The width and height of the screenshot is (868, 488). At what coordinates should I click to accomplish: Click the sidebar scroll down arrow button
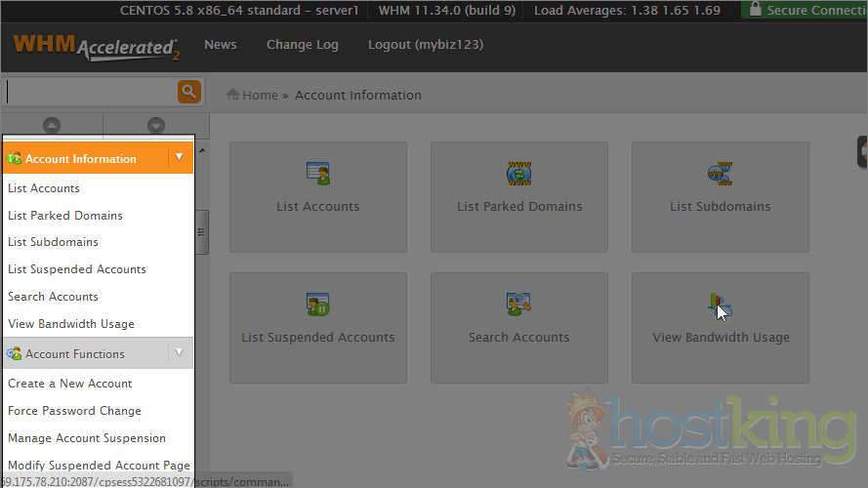[156, 125]
